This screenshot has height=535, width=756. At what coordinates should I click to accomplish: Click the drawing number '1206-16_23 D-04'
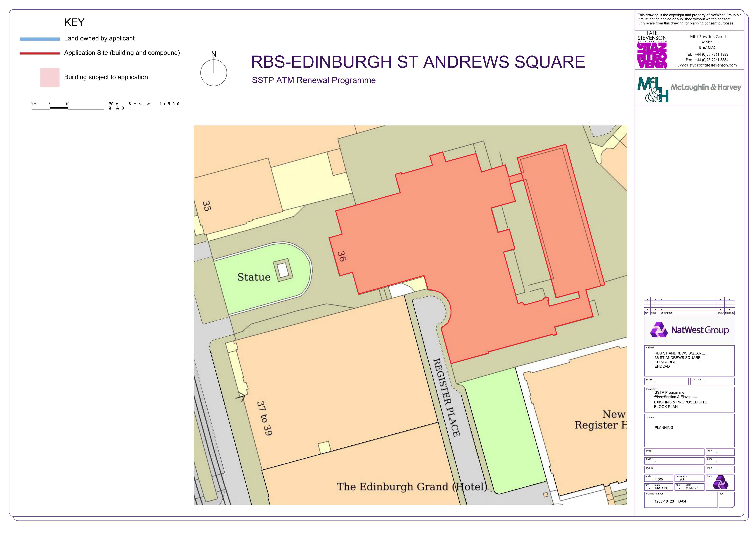670,501
